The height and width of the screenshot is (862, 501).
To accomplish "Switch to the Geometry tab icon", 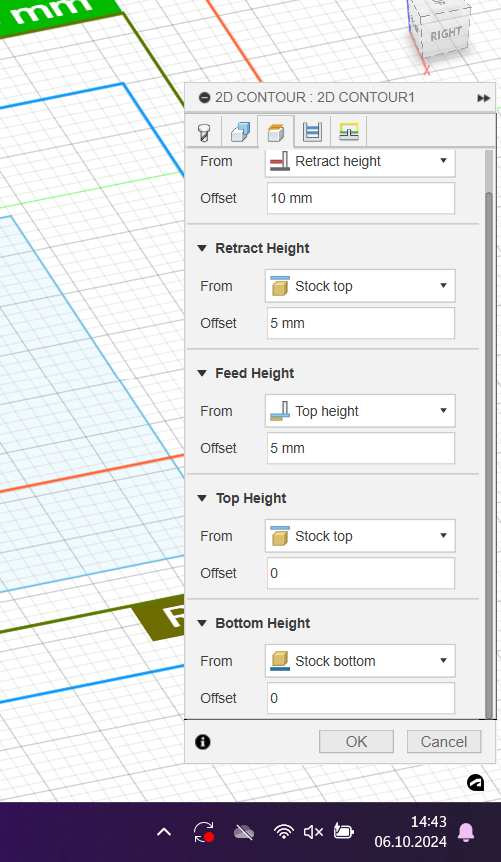I will click(x=240, y=132).
